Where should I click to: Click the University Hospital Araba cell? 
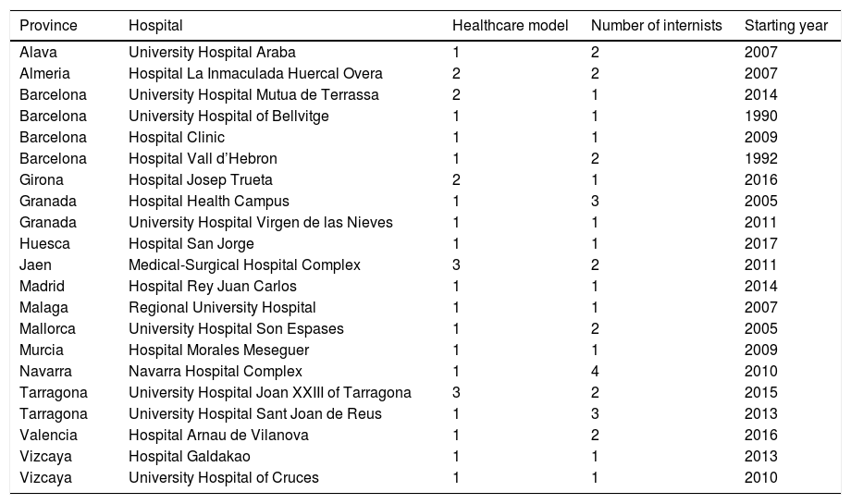coord(212,52)
